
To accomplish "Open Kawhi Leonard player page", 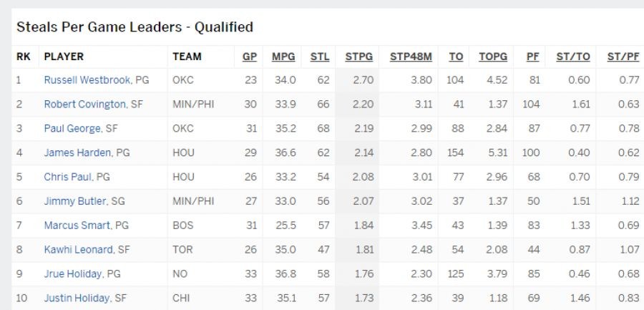I will [x=78, y=250].
